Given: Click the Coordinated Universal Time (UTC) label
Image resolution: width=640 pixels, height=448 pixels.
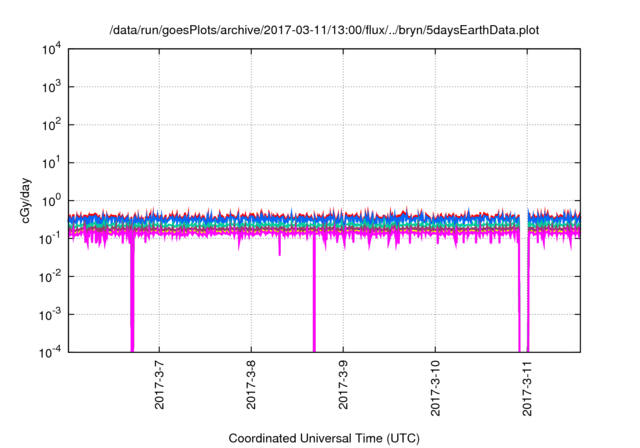Looking at the screenshot, I should pyautogui.click(x=324, y=438).
